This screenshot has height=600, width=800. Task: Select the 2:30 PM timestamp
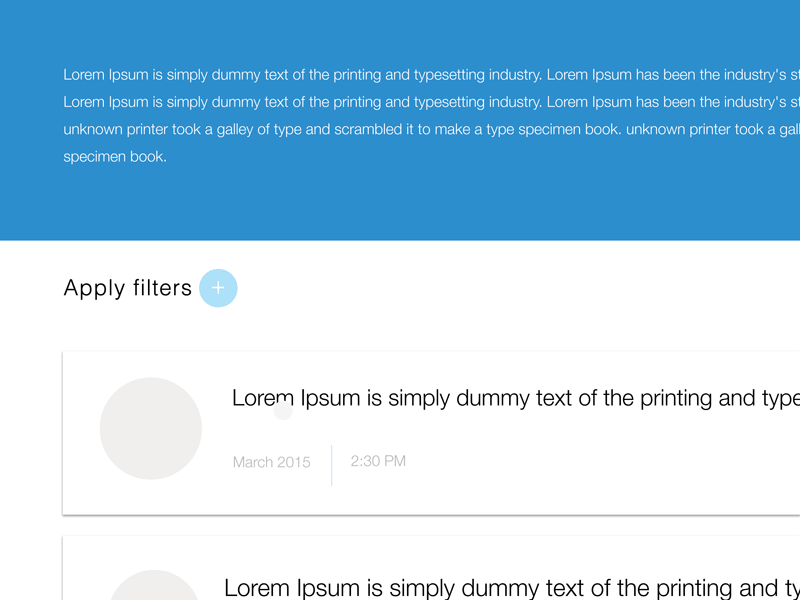378,461
